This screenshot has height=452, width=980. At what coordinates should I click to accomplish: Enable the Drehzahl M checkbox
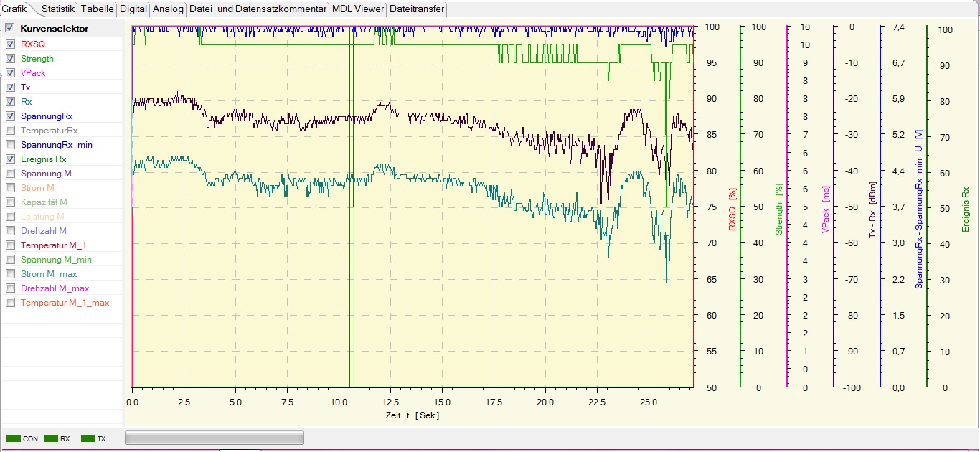coord(10,230)
